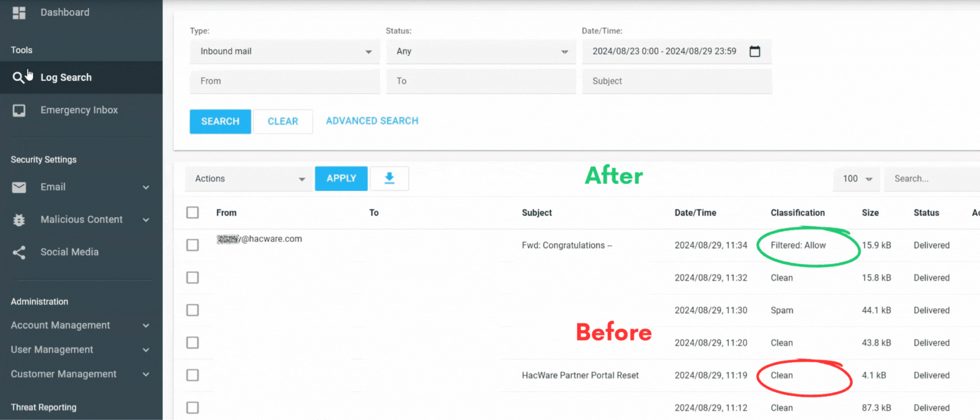This screenshot has width=980, height=420.
Task: Sort by the Status column header
Action: [926, 212]
